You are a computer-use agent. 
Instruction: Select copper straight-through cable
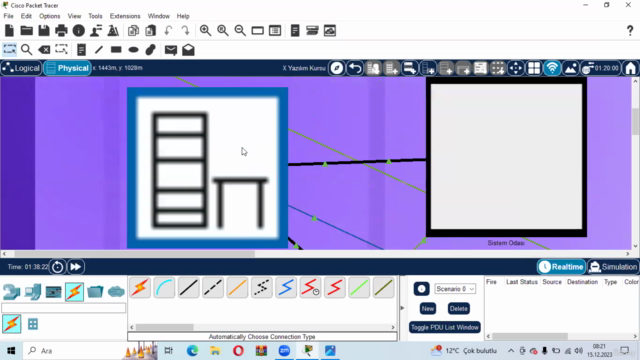[189, 288]
